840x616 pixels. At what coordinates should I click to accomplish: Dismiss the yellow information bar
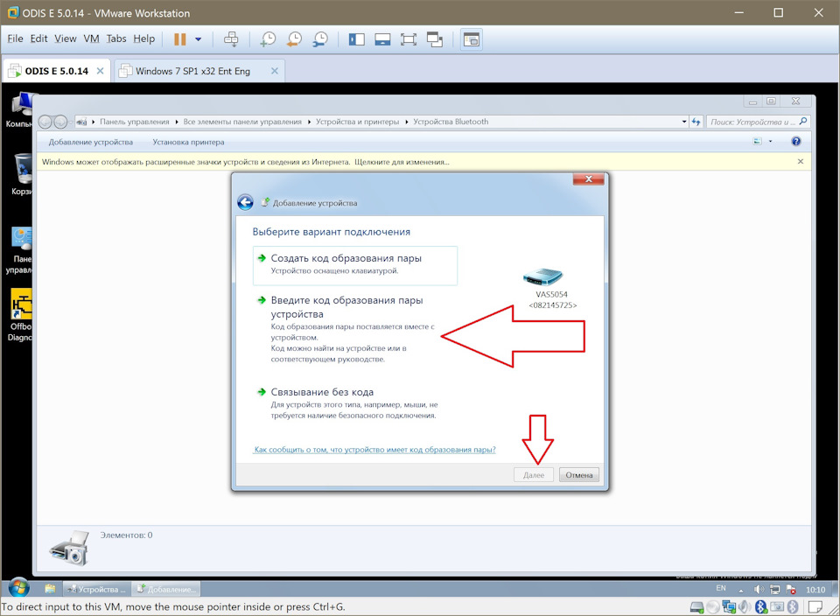tap(801, 161)
